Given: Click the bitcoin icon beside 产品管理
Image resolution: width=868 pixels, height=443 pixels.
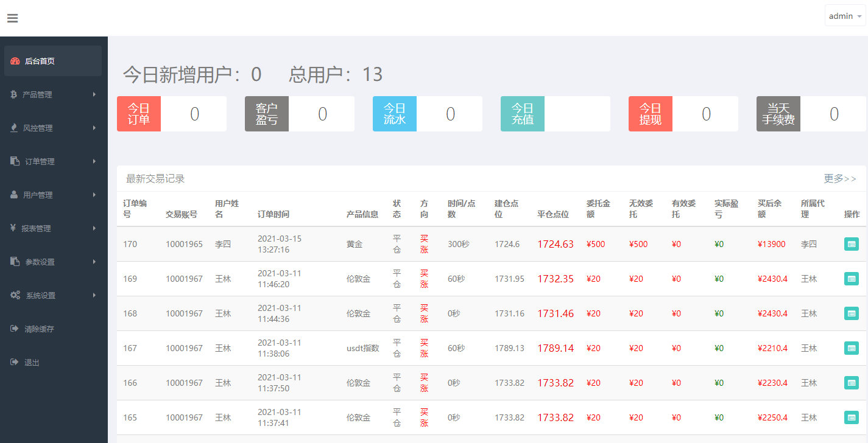Looking at the screenshot, I should (14, 94).
